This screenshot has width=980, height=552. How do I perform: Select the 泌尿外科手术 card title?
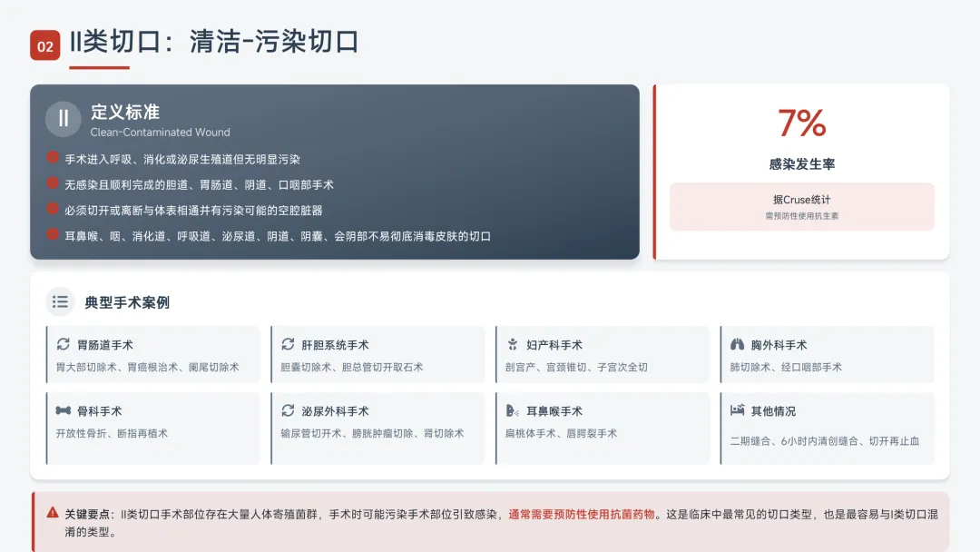tap(335, 411)
